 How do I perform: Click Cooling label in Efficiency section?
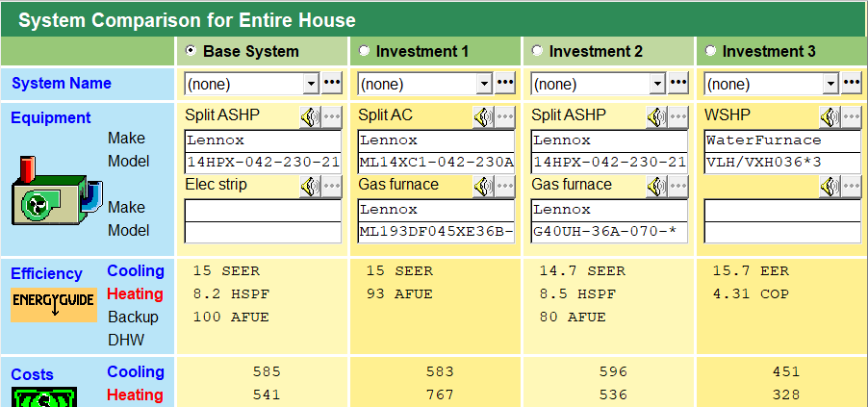(136, 270)
